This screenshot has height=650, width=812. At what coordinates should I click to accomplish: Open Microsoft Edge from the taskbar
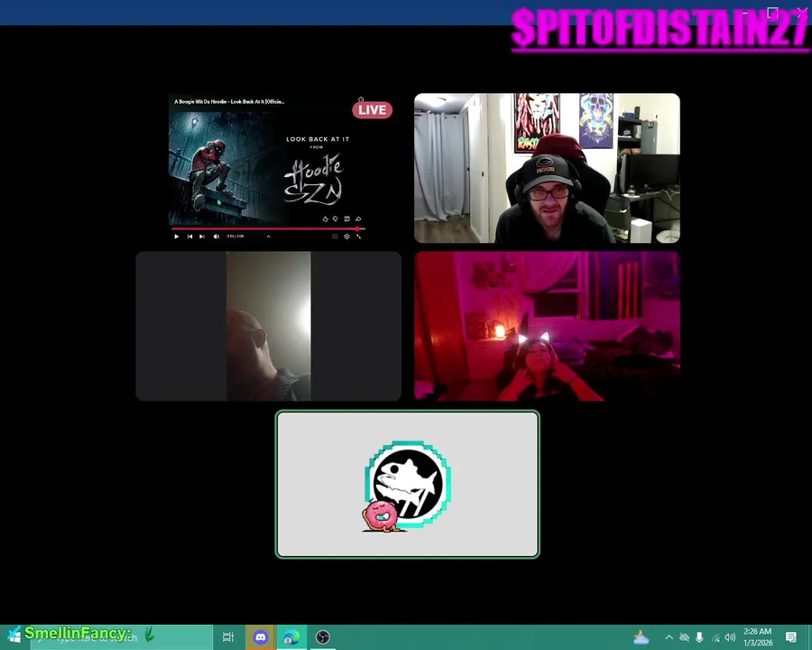coord(291,637)
